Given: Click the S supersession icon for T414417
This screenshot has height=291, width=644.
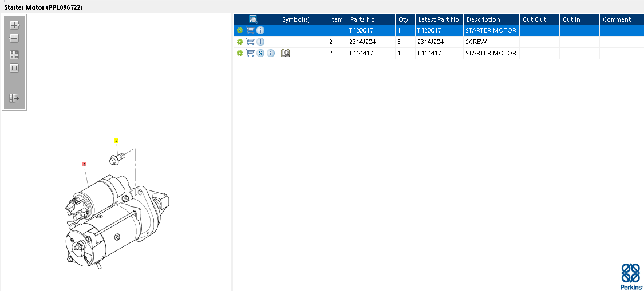Looking at the screenshot, I should coord(260,53).
